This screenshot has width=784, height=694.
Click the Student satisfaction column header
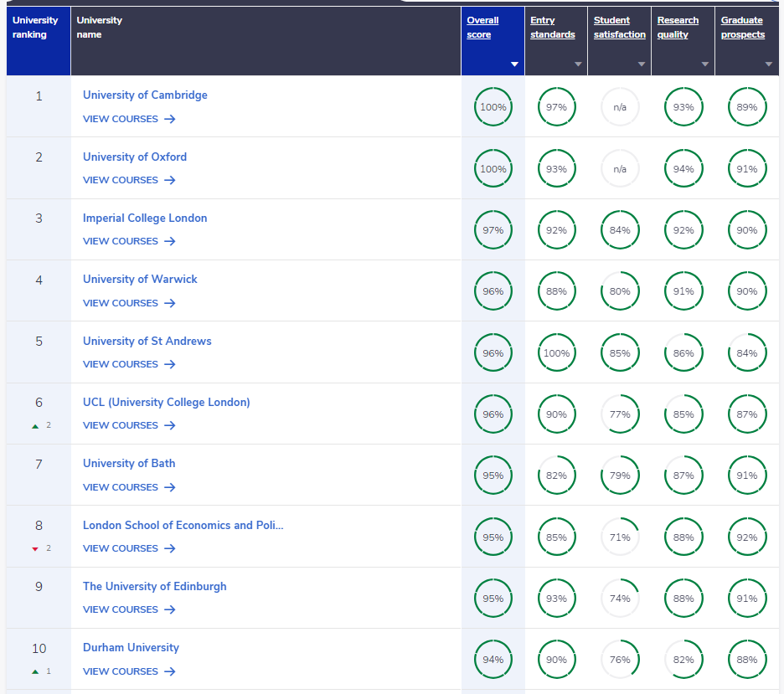[619, 28]
